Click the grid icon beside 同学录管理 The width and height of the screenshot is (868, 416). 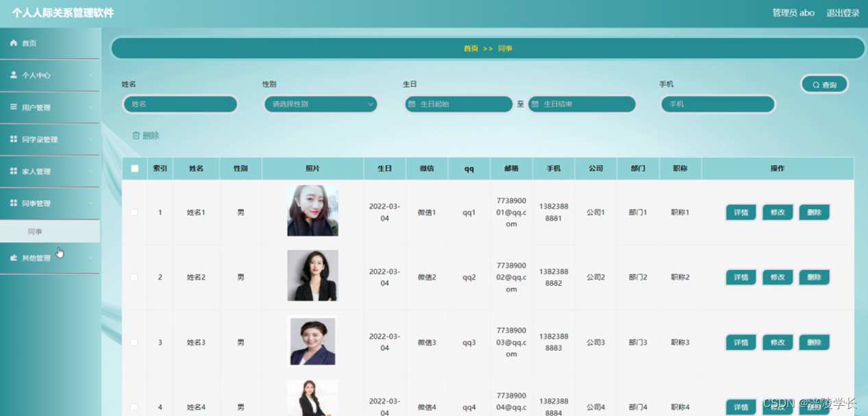click(x=13, y=139)
